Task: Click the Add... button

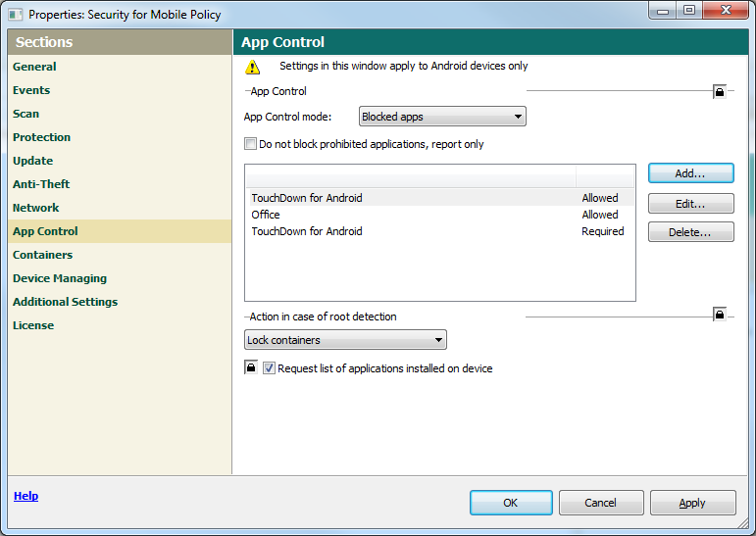Action: pyautogui.click(x=691, y=173)
